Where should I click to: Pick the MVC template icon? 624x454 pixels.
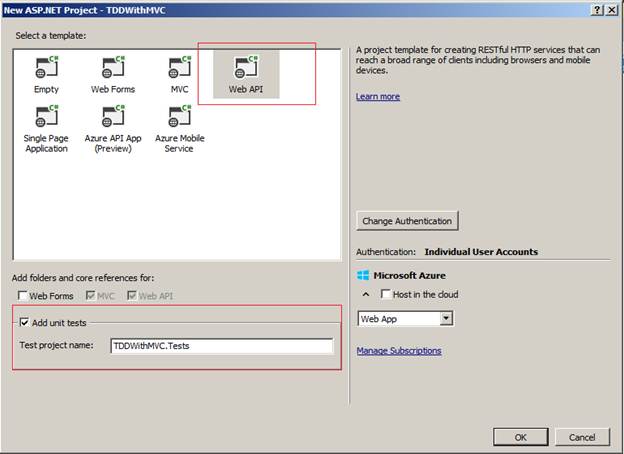[x=179, y=67]
